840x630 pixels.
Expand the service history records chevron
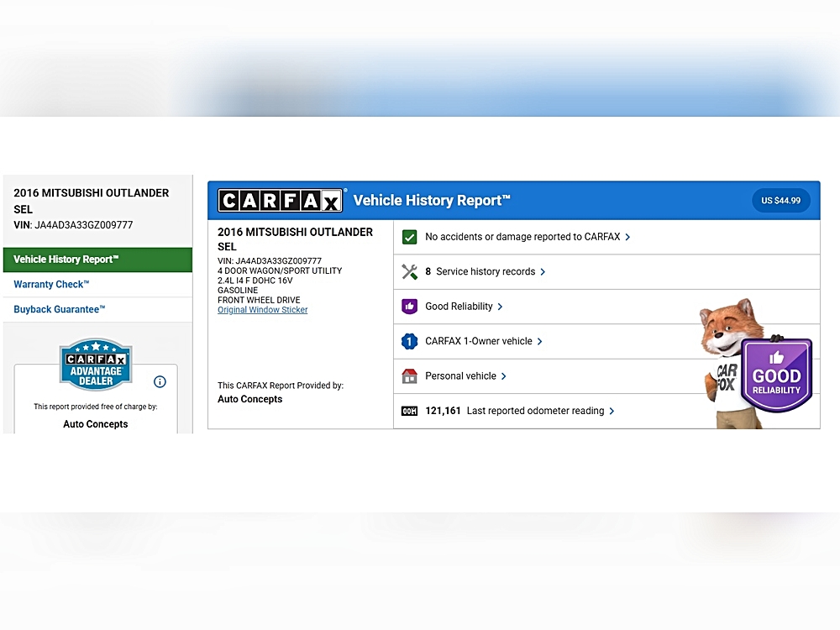pos(543,272)
